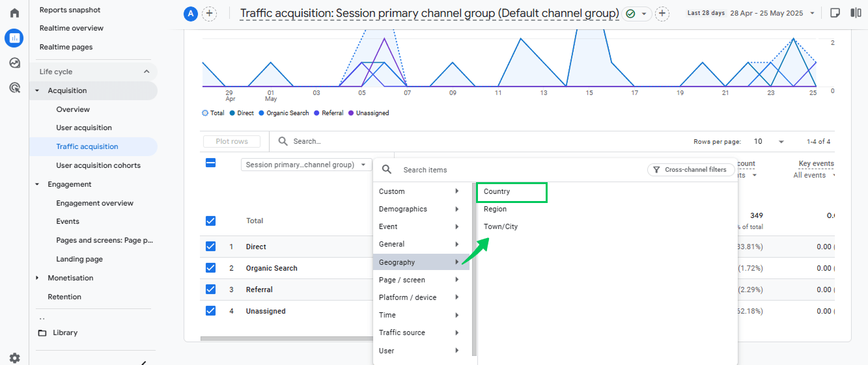Image resolution: width=868 pixels, height=365 pixels.
Task: Open Retention report
Action: [x=64, y=297]
